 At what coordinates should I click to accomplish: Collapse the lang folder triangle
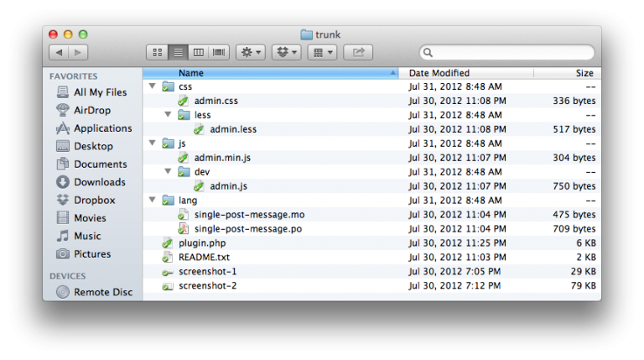click(153, 200)
